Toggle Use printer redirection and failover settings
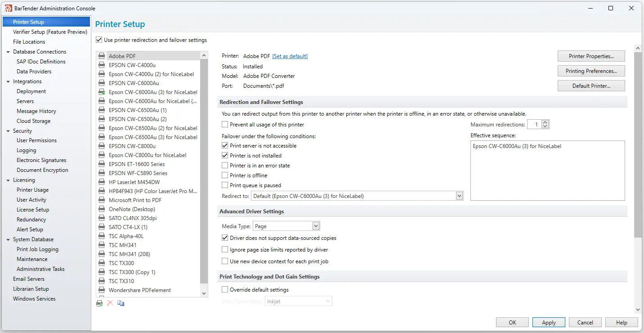This screenshot has width=644, height=333. coord(99,40)
